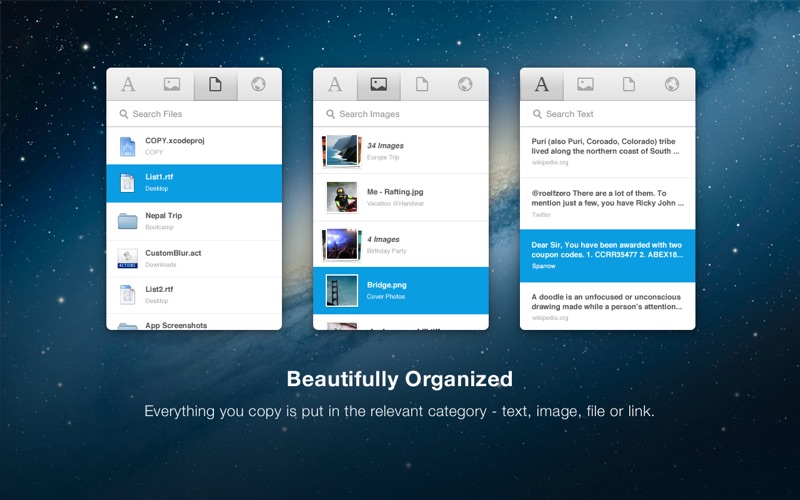
Task: Click the List1.rtf document icon
Action: tap(127, 183)
